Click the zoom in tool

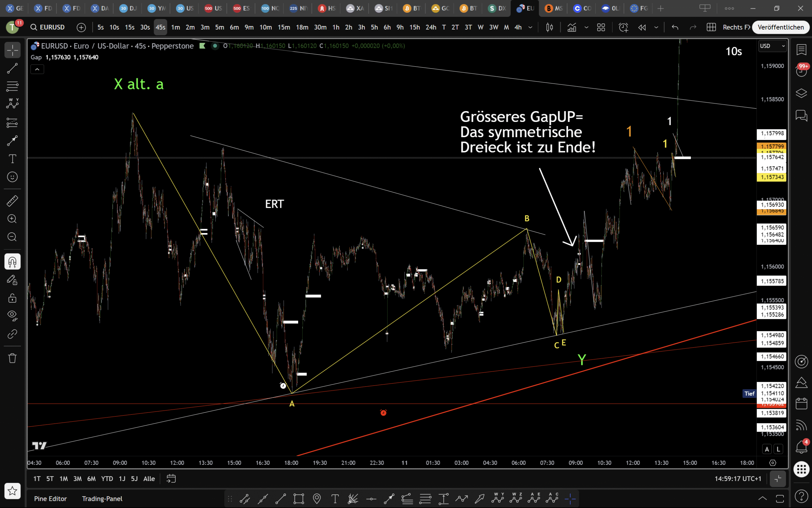[12, 219]
